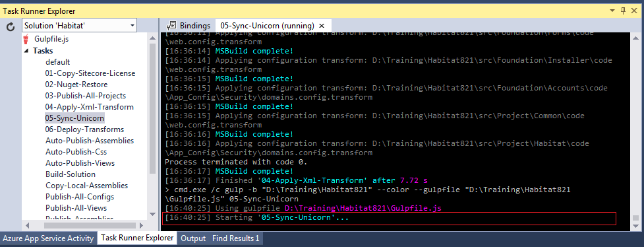The height and width of the screenshot is (247, 644).
Task: Toggle the auto-hide pin icon
Action: (624, 11)
